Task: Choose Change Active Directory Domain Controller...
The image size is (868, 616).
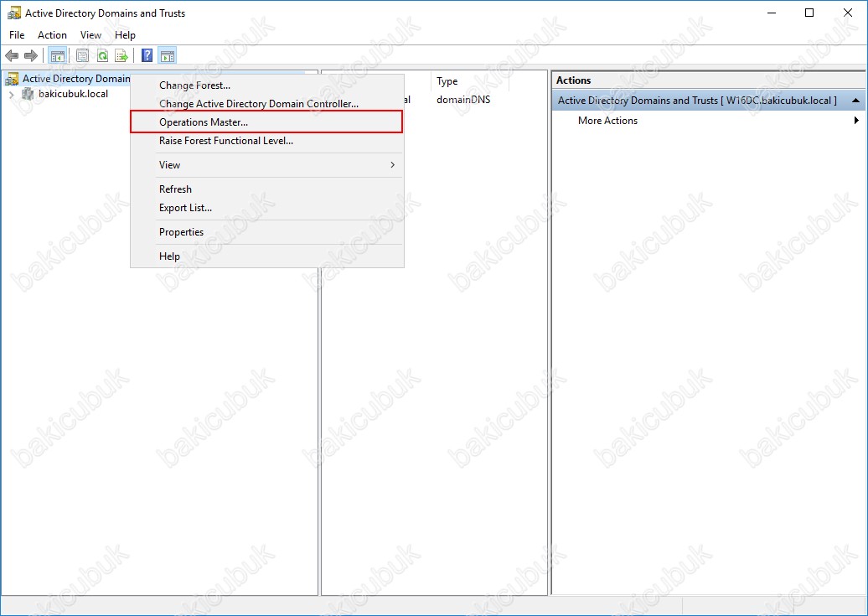Action: (266, 104)
